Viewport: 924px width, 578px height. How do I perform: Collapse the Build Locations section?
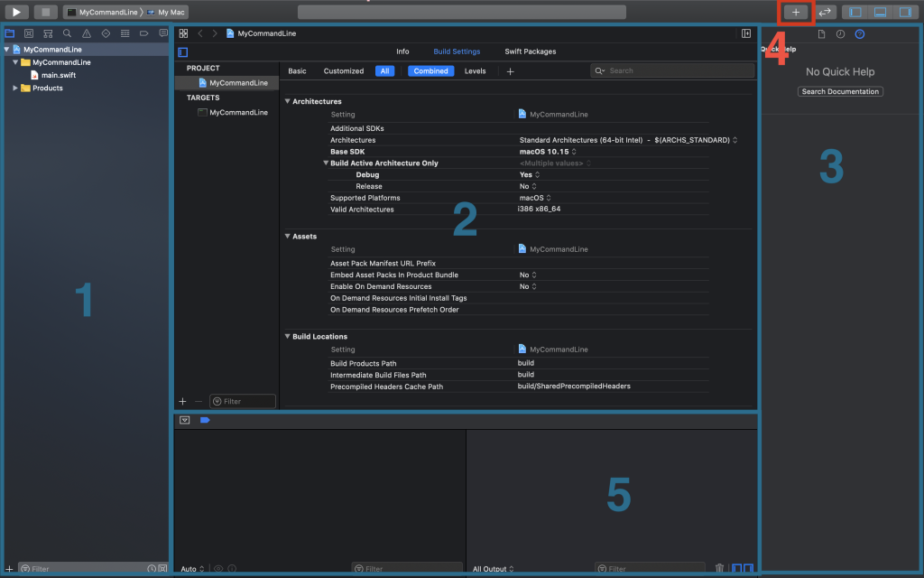[x=288, y=336]
